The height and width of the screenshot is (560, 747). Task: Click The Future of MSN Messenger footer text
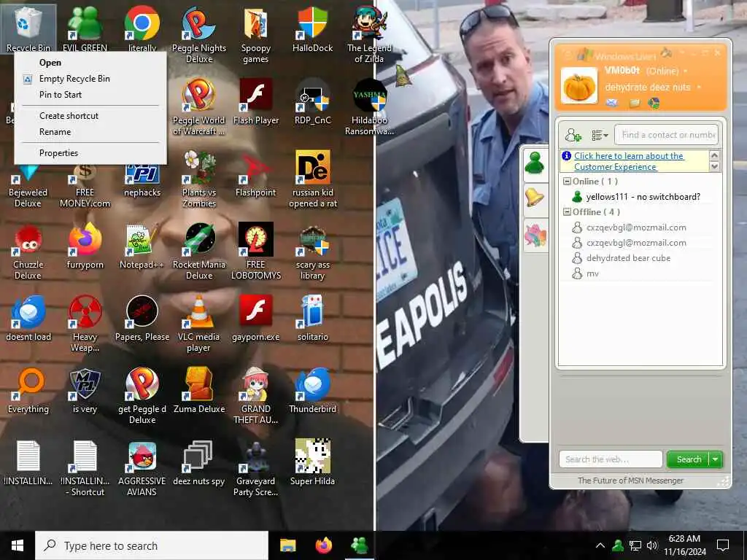pyautogui.click(x=630, y=481)
